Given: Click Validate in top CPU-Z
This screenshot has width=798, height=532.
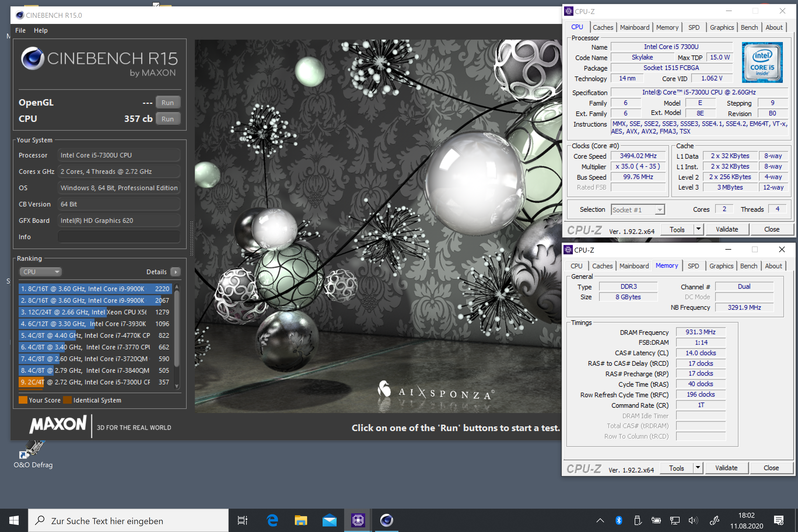Looking at the screenshot, I should point(727,230).
